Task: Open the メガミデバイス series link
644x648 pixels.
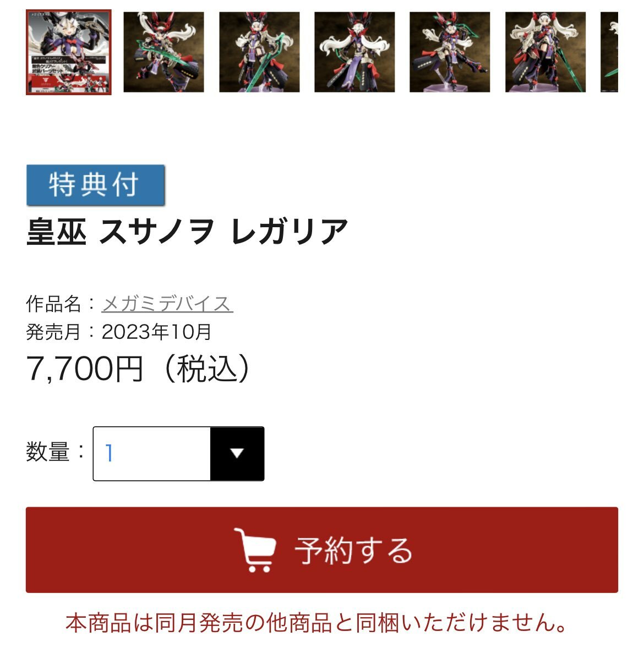Action: 167,304
